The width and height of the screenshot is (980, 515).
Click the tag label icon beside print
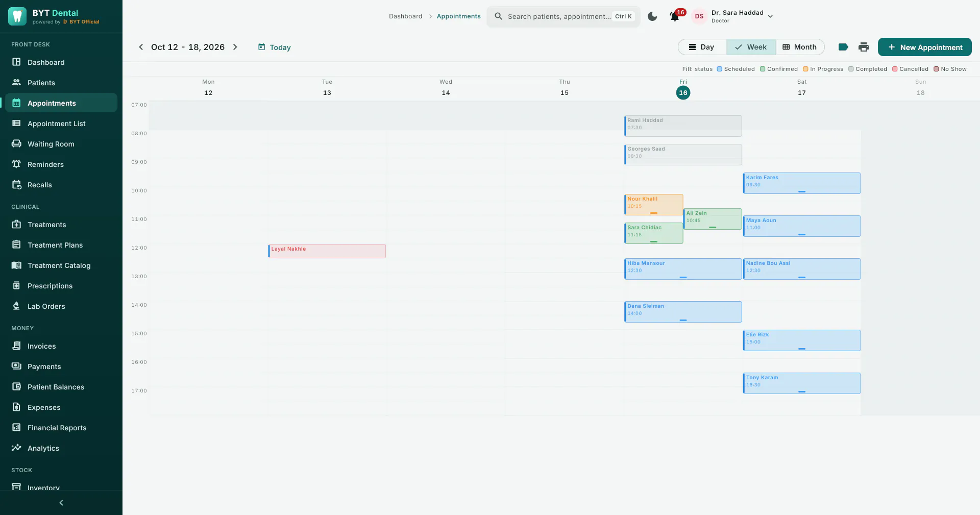(x=843, y=47)
